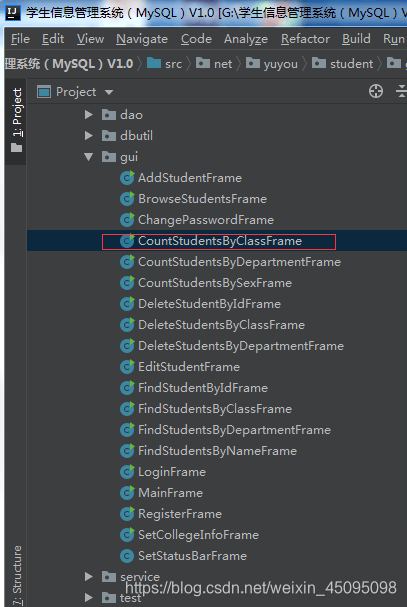Expand the test folder
Viewport: 407px width, 607px height.
point(89,597)
